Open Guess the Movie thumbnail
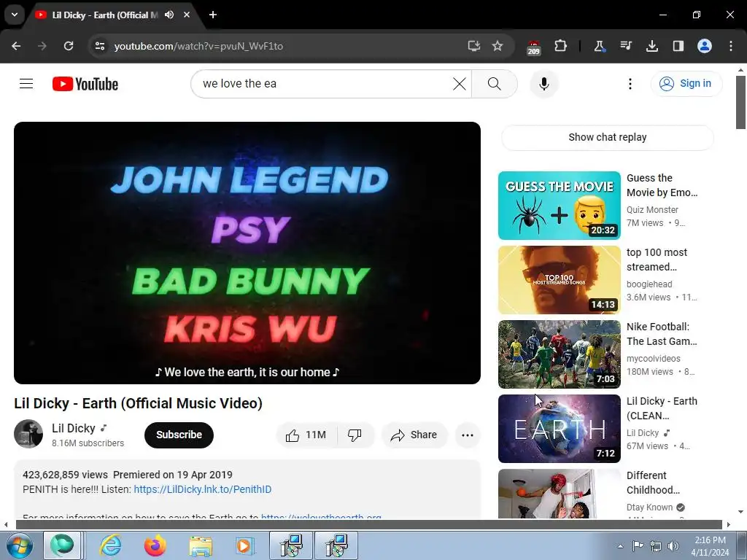 point(560,206)
